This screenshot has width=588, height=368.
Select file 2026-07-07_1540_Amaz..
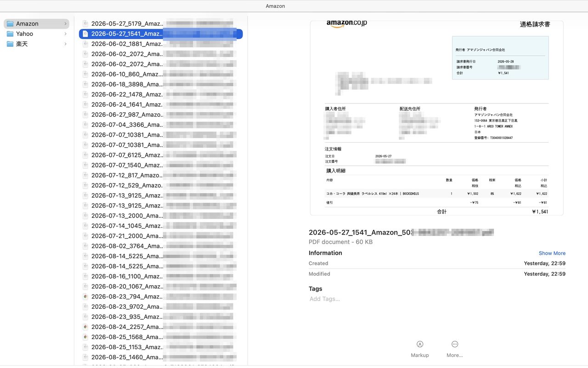[x=161, y=165]
